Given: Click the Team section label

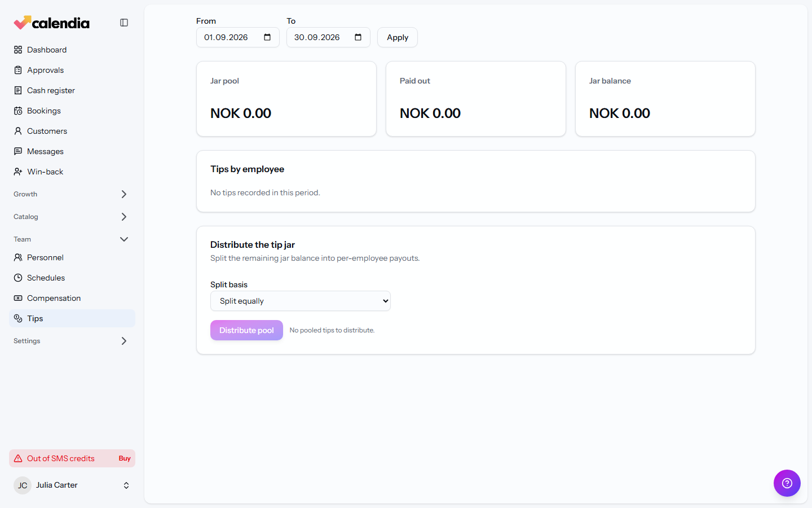Looking at the screenshot, I should 23,239.
